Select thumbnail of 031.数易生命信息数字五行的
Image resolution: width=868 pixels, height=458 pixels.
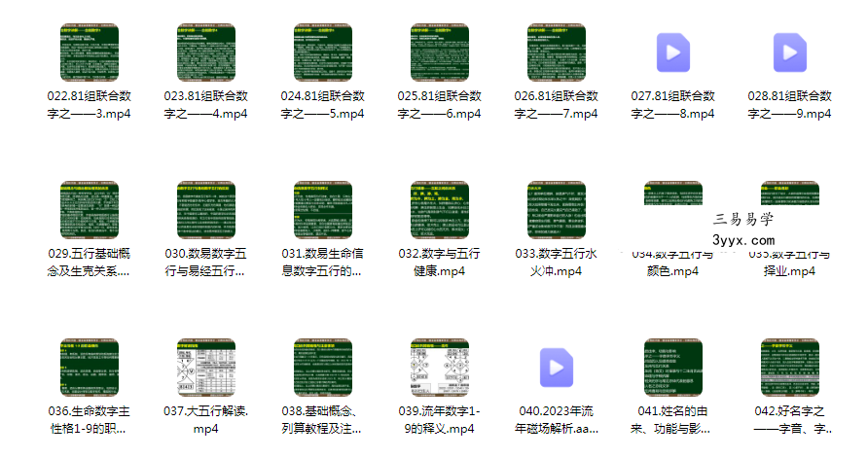pyautogui.click(x=323, y=210)
